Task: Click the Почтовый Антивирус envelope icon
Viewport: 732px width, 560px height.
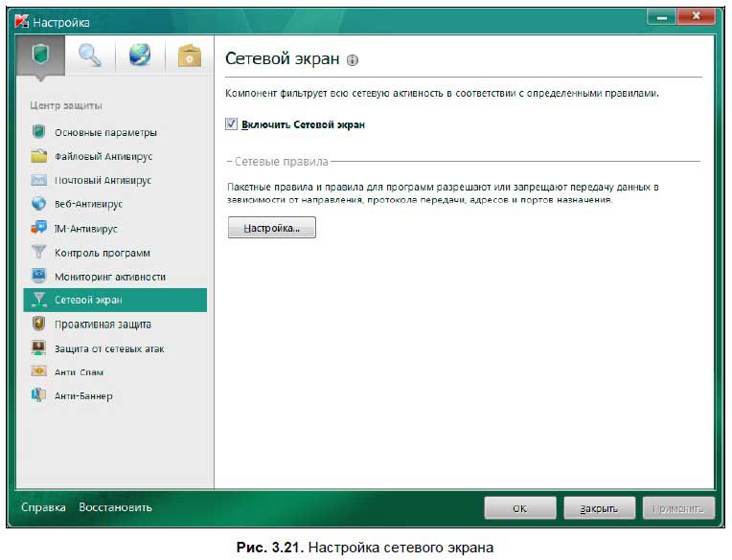Action: click(38, 180)
